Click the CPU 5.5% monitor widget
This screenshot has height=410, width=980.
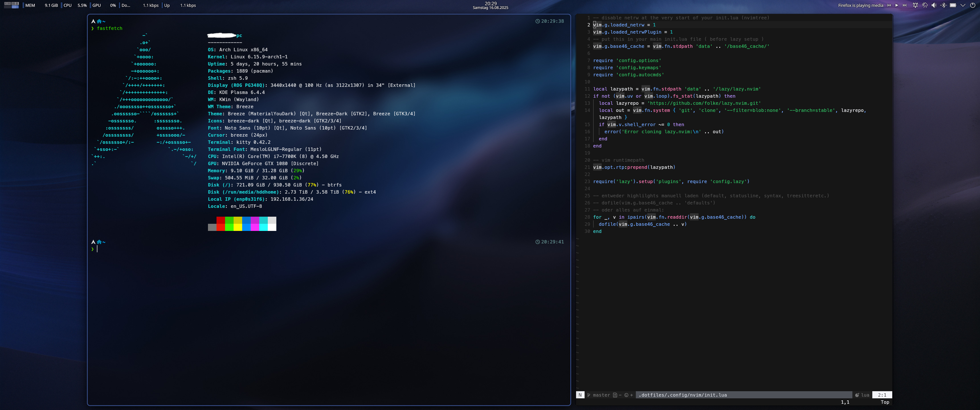click(75, 5)
